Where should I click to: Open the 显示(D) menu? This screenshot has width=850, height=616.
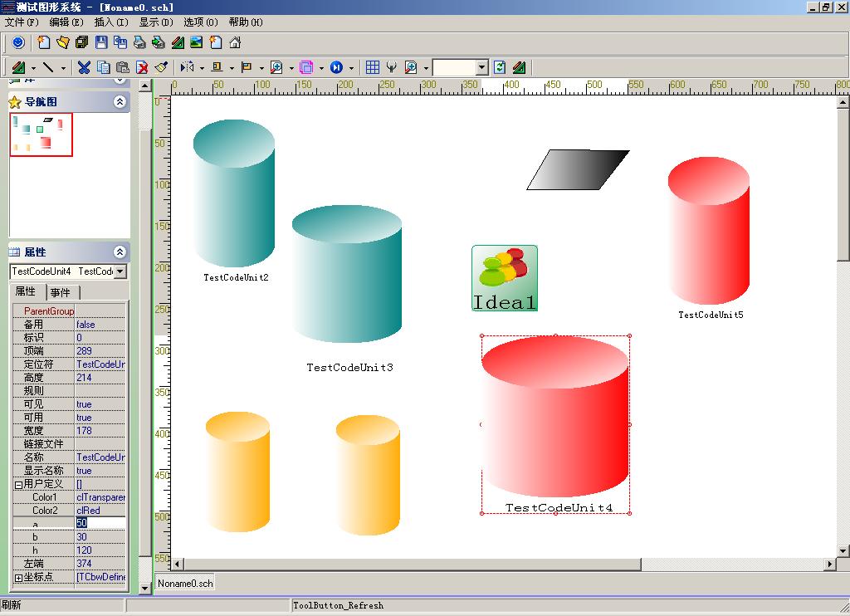point(155,22)
